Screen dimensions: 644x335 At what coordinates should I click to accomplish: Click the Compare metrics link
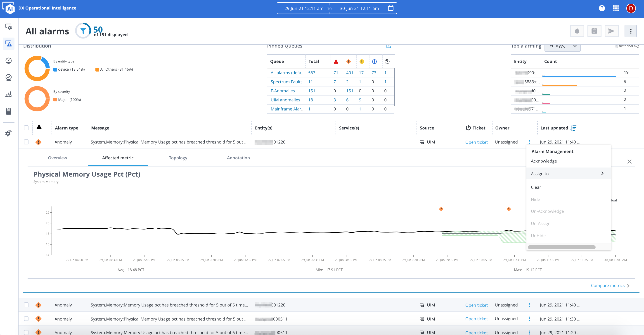pos(608,285)
